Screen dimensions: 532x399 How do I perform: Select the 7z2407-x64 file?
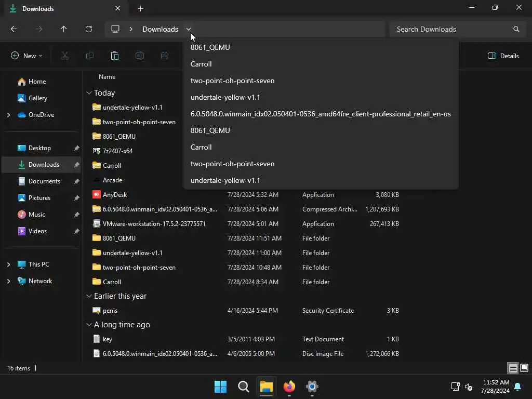coord(117,151)
